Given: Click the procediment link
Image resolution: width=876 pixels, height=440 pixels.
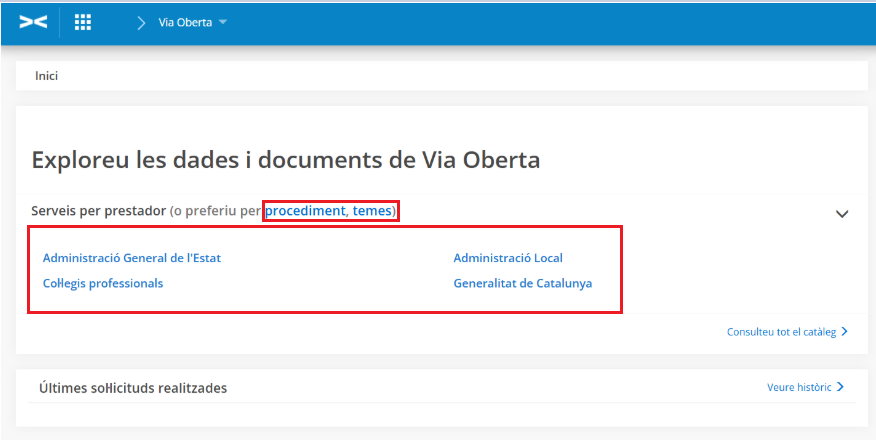Looking at the screenshot, I should click(x=305, y=211).
